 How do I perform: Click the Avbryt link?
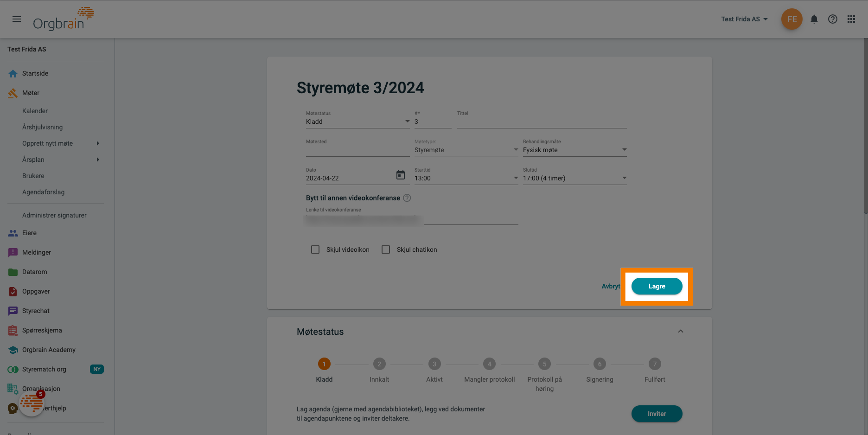tap(611, 286)
